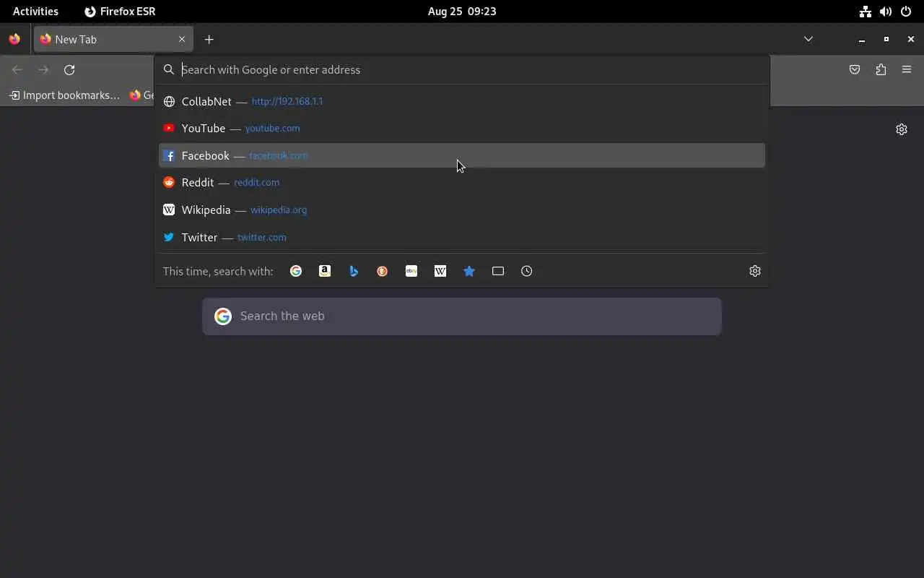The image size is (924, 578).
Task: Search this time with Bing
Action: tap(354, 271)
